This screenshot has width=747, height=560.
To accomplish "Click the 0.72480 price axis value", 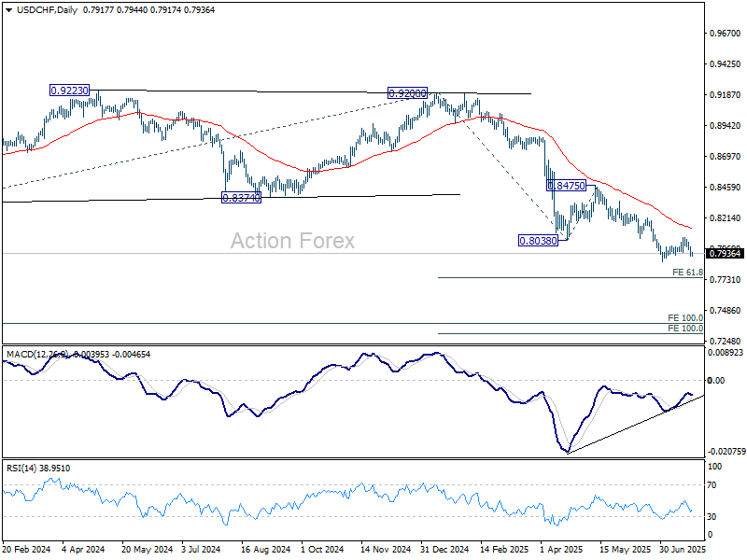I will pos(725,342).
